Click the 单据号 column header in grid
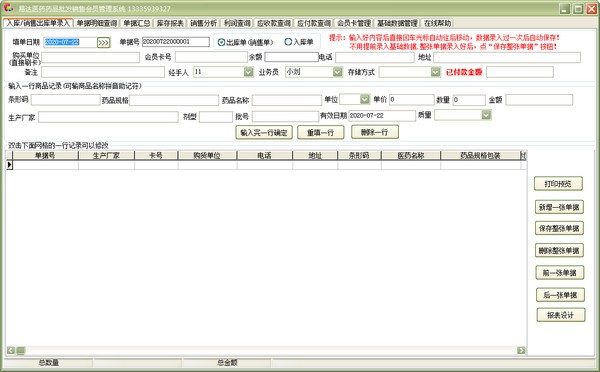The height and width of the screenshot is (372, 600). point(45,155)
